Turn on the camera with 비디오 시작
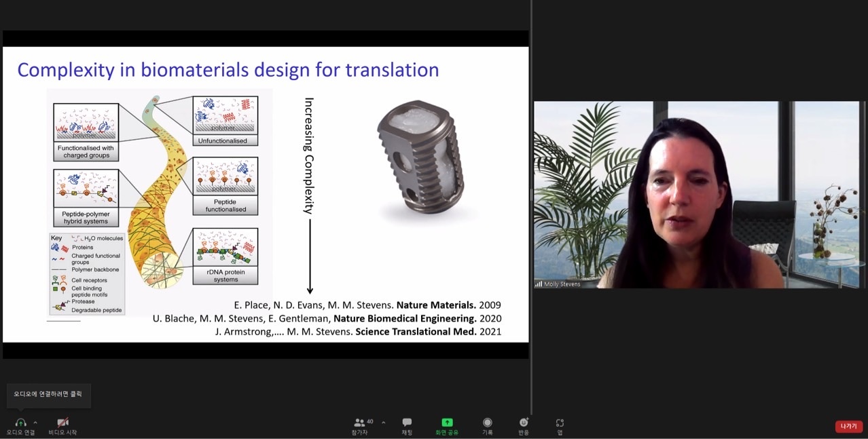This screenshot has height=439, width=868. click(62, 423)
